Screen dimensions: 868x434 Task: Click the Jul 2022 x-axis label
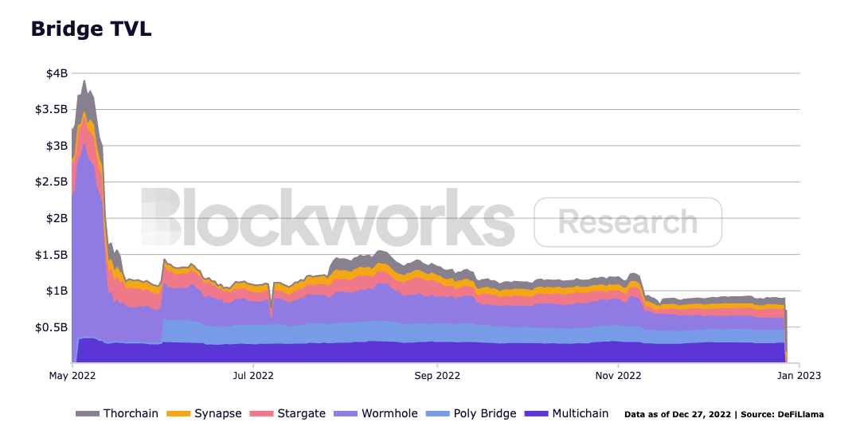pyautogui.click(x=253, y=373)
